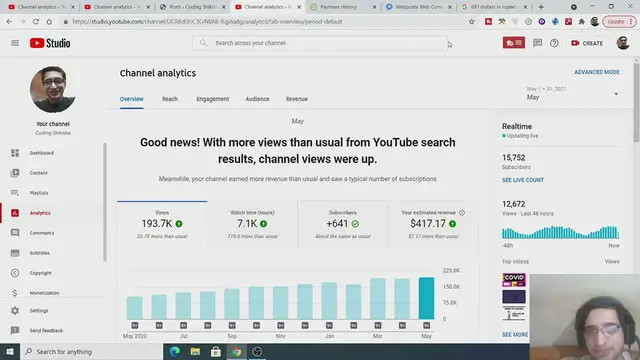Click the search across your channel field
The image size is (640, 360).
tap(320, 43)
